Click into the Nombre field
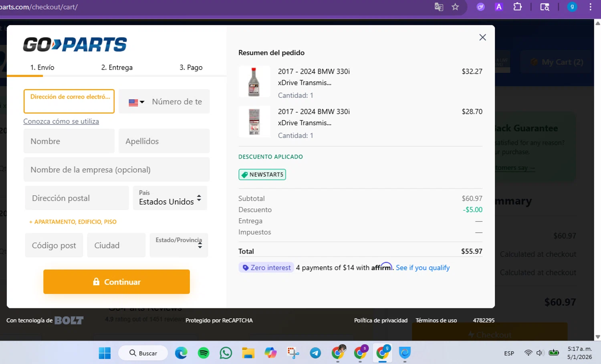This screenshot has width=601, height=364. (x=69, y=141)
